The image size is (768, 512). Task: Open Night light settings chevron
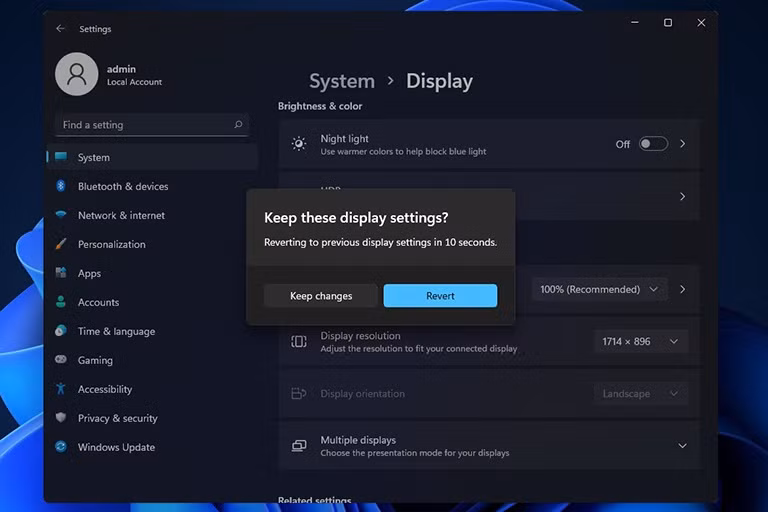point(682,144)
